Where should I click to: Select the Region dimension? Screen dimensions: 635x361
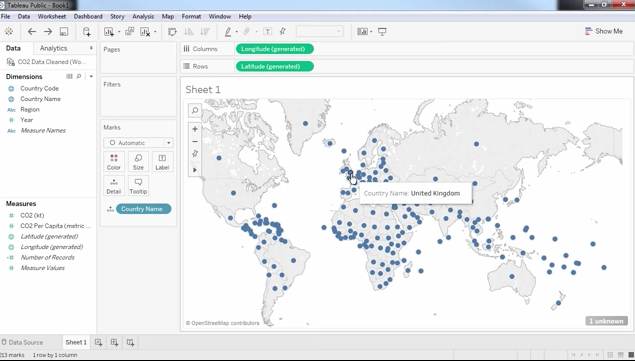(x=30, y=109)
